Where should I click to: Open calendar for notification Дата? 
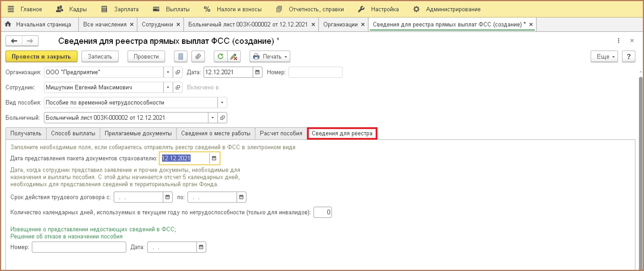[201, 247]
